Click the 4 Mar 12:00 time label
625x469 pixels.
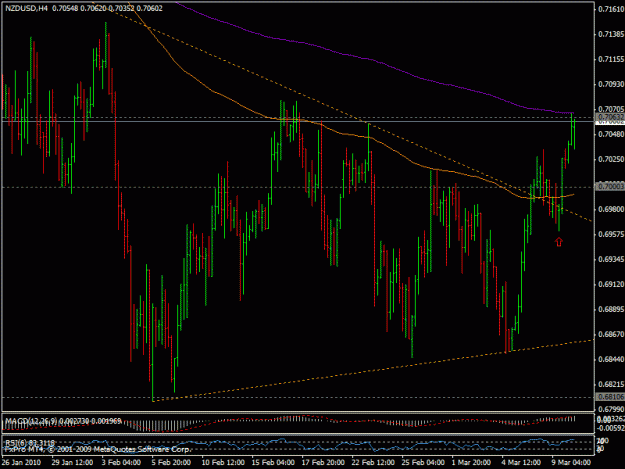point(521,462)
